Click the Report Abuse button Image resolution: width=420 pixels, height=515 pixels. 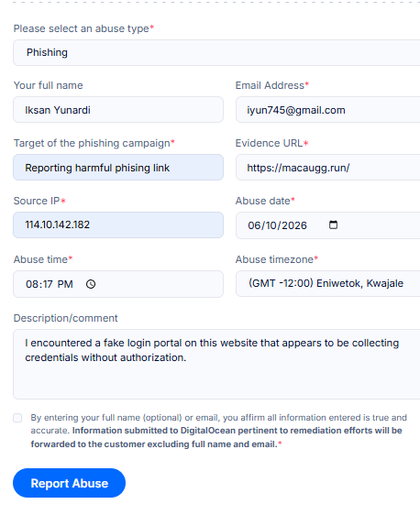pyautogui.click(x=69, y=483)
